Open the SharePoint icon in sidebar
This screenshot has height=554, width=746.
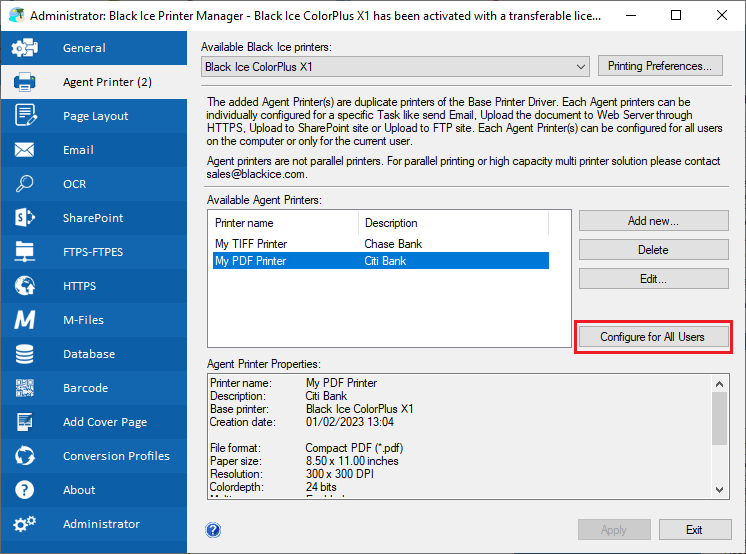(25, 218)
